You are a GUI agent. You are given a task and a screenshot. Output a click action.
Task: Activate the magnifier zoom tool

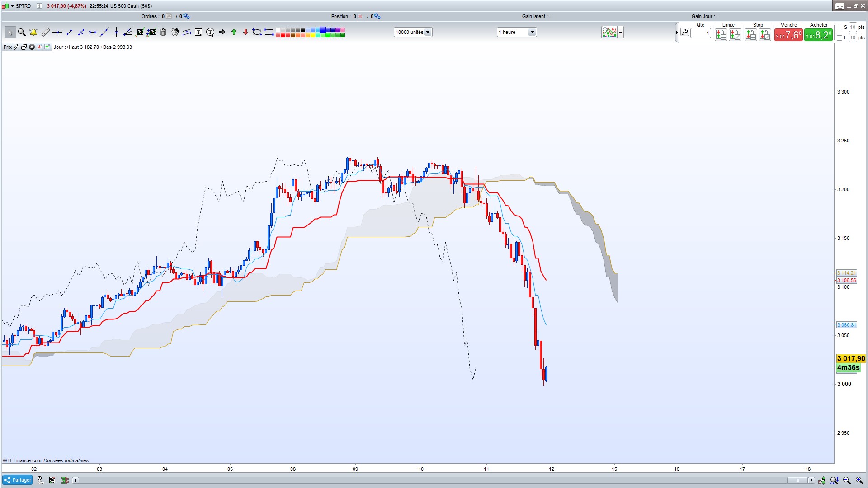coord(22,32)
